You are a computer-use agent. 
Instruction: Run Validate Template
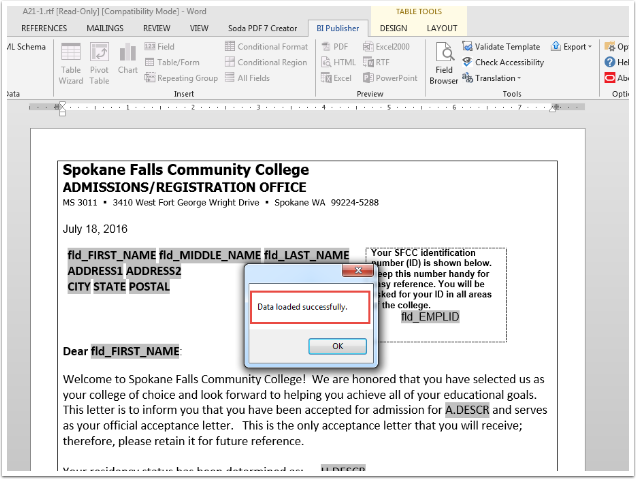(501, 47)
